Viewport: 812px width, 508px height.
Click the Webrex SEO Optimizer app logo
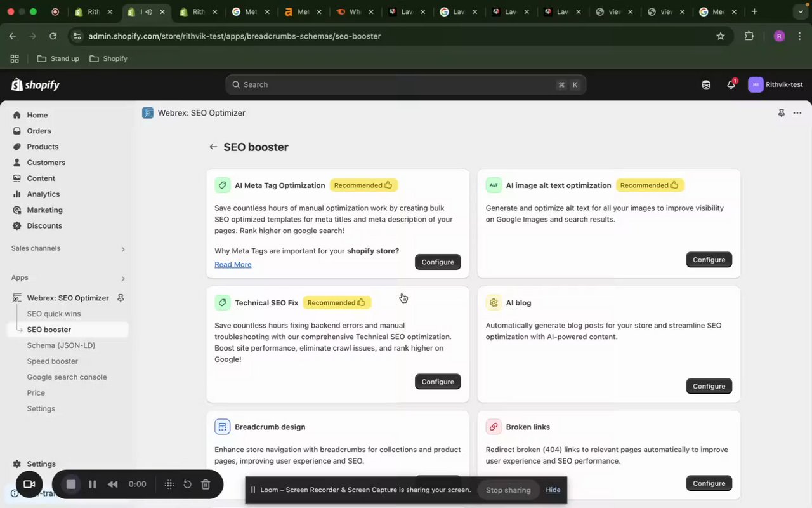(x=148, y=113)
